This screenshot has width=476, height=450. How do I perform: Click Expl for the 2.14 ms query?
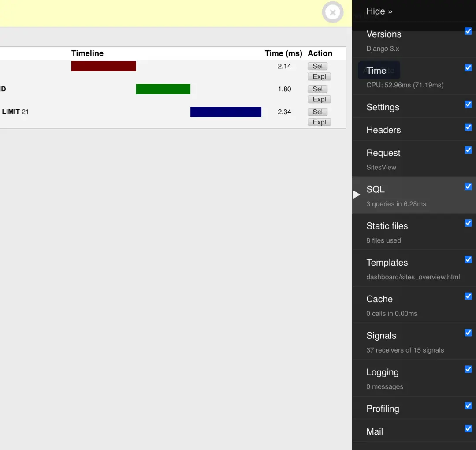point(319,77)
